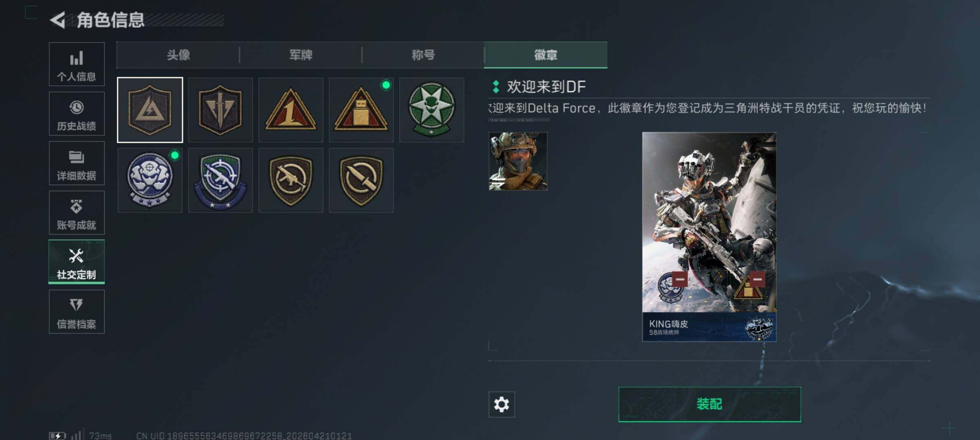Select the shield badge with dagger emblem

click(x=220, y=110)
